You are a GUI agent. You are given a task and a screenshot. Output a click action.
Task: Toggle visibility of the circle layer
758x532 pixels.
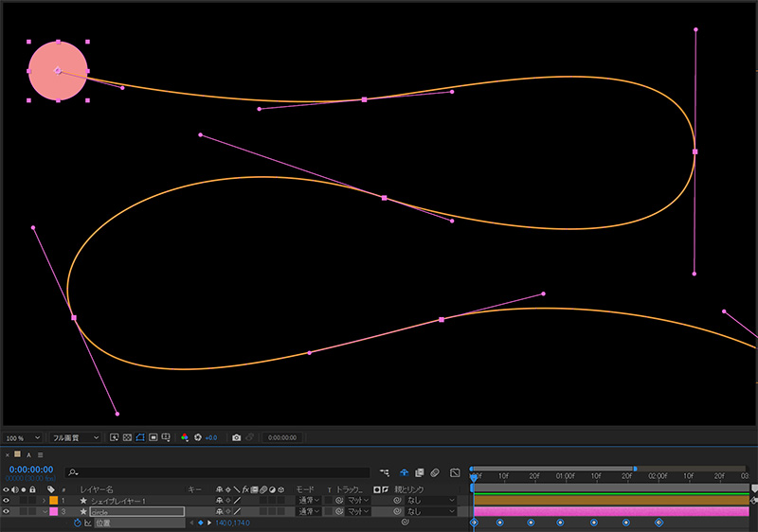(7, 511)
